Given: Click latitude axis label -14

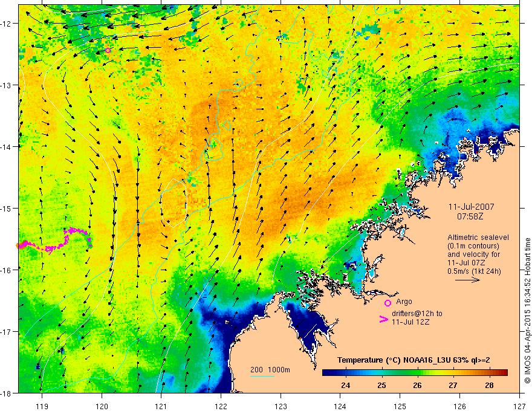Looking at the screenshot, I should tap(6, 147).
